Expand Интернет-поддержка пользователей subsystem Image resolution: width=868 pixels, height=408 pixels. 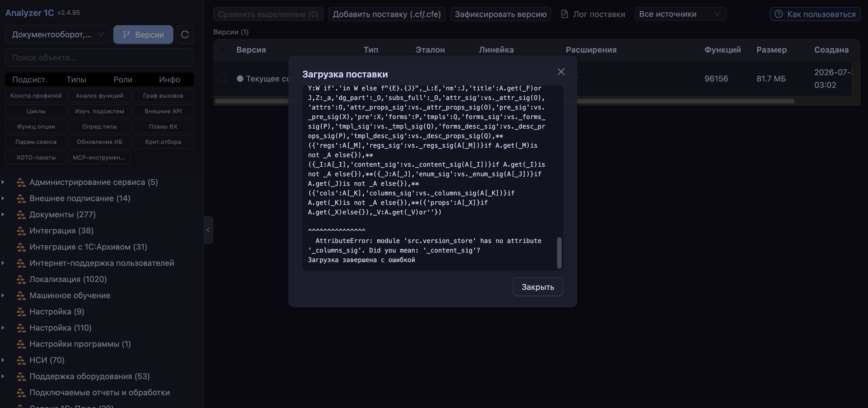point(3,263)
